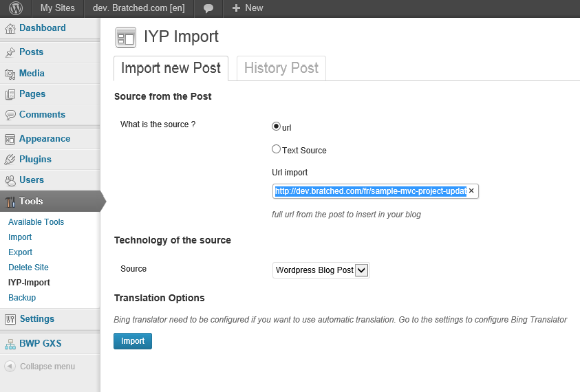The width and height of the screenshot is (580, 392).
Task: Open the comments bubble icon in admin bar
Action: (x=208, y=8)
